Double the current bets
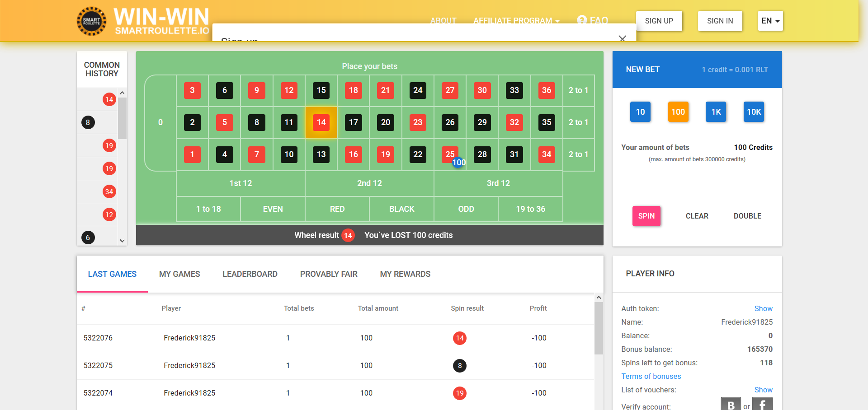868x410 pixels. click(x=748, y=216)
